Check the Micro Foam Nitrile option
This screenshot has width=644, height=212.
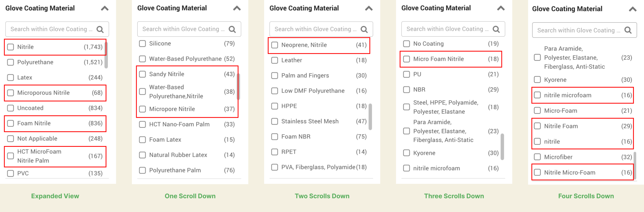coord(407,59)
